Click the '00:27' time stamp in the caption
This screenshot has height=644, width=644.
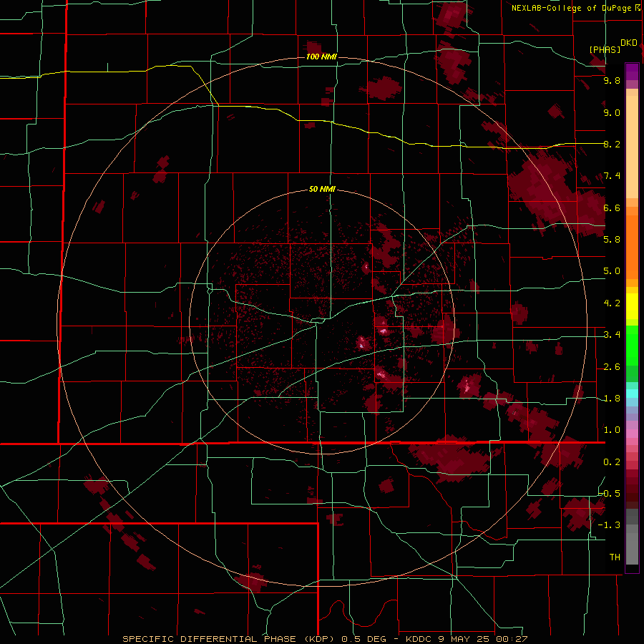[511, 639]
